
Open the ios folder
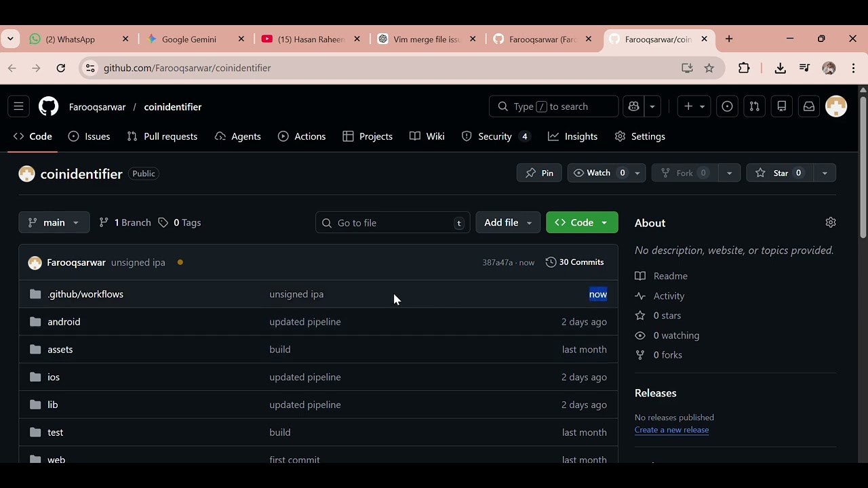pyautogui.click(x=54, y=377)
